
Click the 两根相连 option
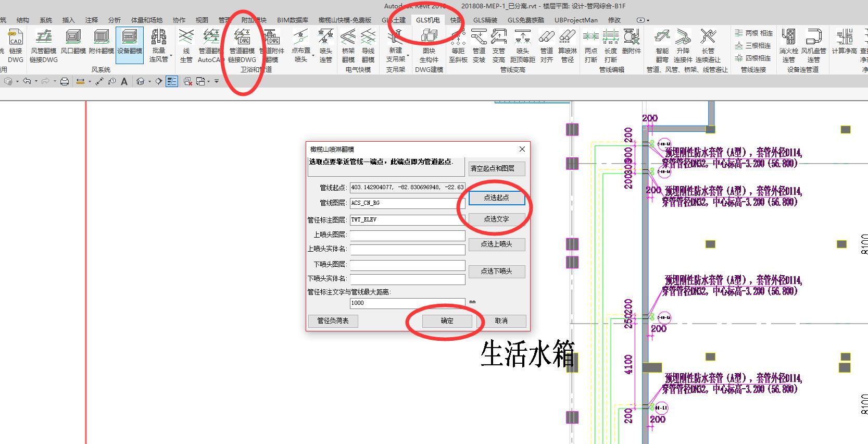(x=753, y=33)
